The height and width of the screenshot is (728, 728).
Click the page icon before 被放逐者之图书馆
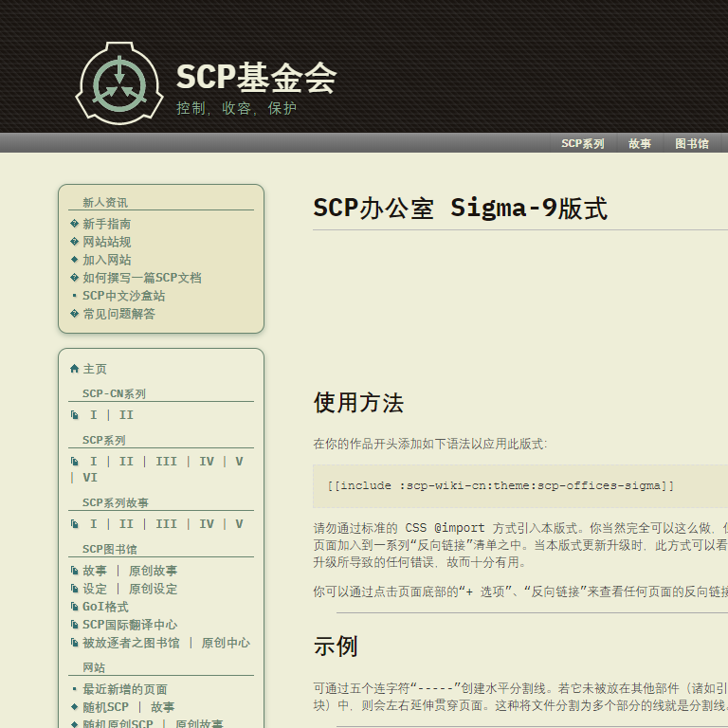tap(75, 643)
